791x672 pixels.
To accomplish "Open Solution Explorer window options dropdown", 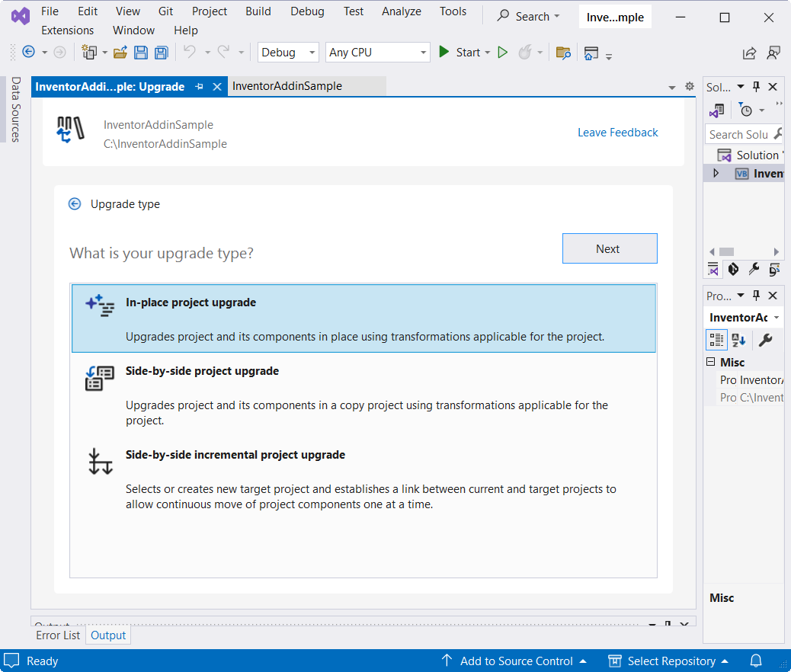I will click(x=741, y=86).
